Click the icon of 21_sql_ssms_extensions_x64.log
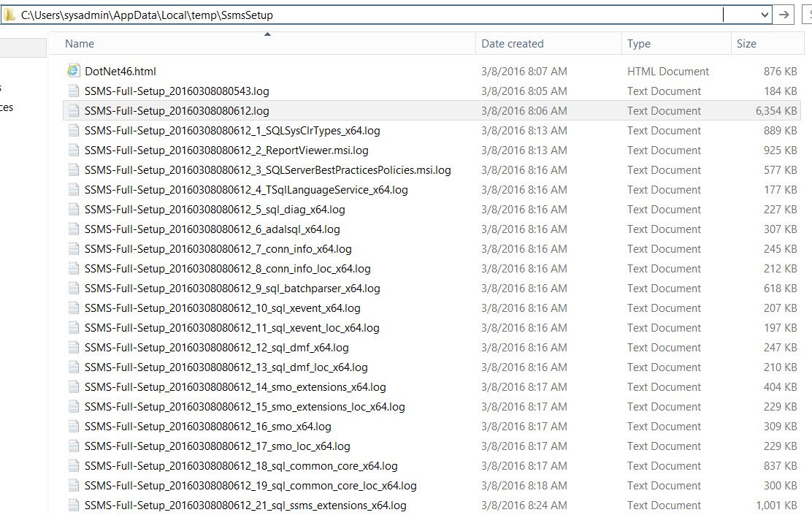812x515 pixels. (74, 505)
